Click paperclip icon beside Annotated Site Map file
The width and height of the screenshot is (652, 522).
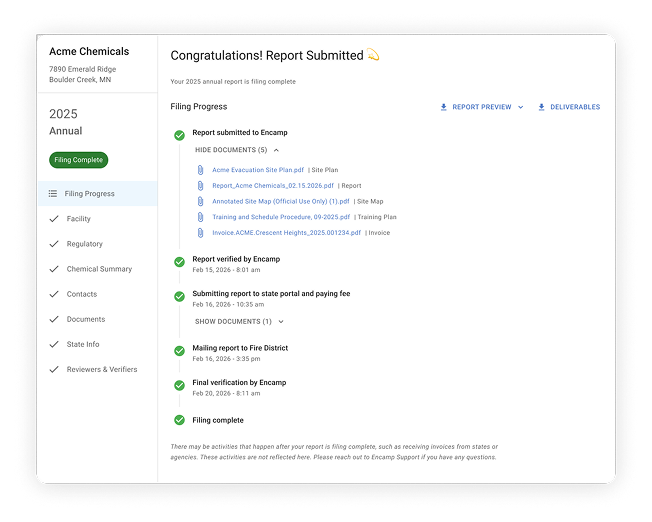point(201,201)
